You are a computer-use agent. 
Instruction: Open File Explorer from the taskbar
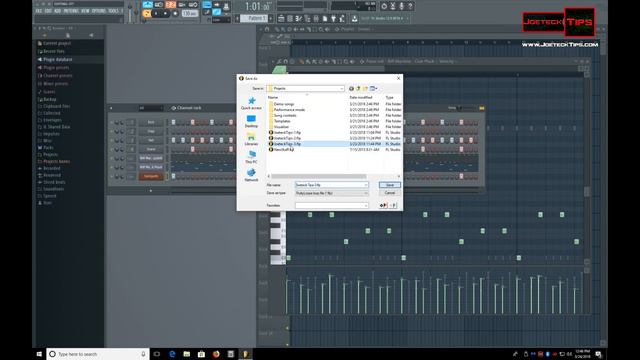click(187, 354)
